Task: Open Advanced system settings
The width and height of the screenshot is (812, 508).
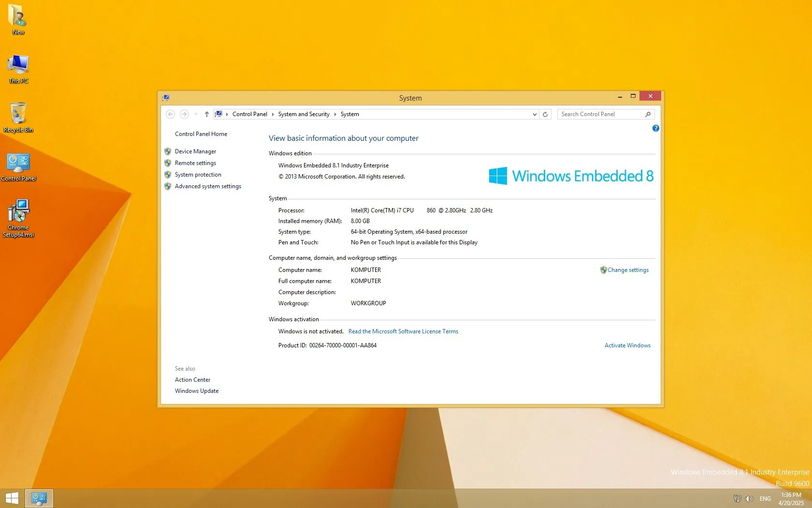Action: 208,186
